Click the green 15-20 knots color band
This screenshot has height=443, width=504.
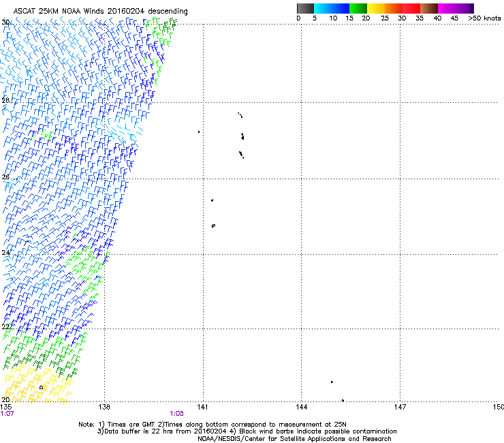[x=358, y=8]
